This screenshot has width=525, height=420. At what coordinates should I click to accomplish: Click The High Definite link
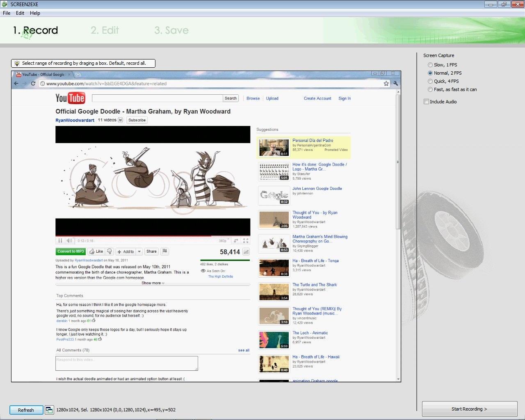220,276
